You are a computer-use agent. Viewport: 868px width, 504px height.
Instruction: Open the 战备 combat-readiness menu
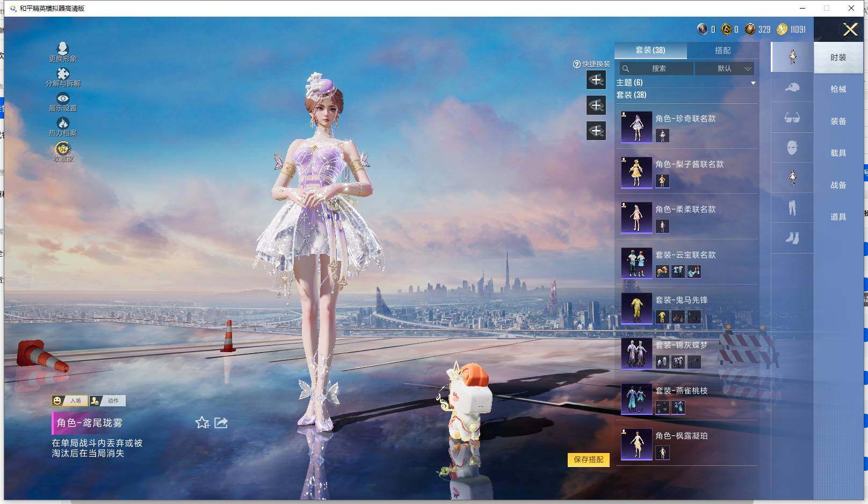[x=838, y=185]
